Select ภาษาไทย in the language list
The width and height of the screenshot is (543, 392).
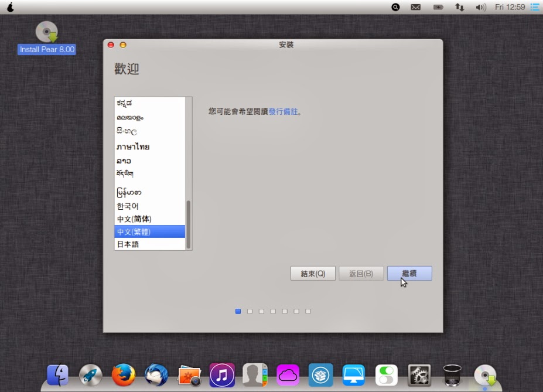149,146
